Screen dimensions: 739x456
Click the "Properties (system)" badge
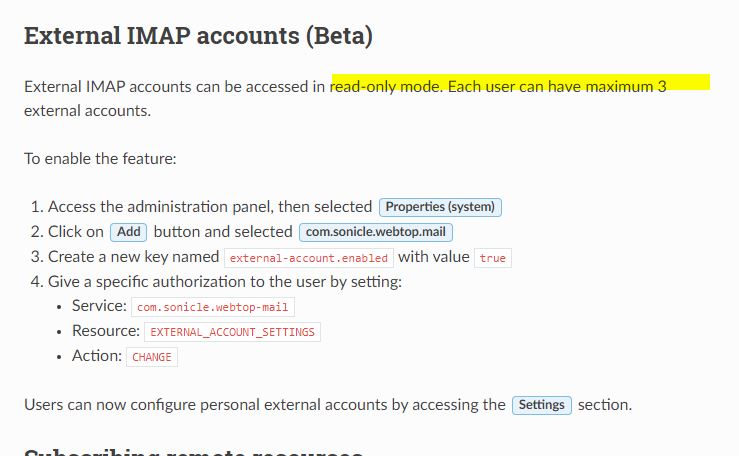pyautogui.click(x=440, y=207)
